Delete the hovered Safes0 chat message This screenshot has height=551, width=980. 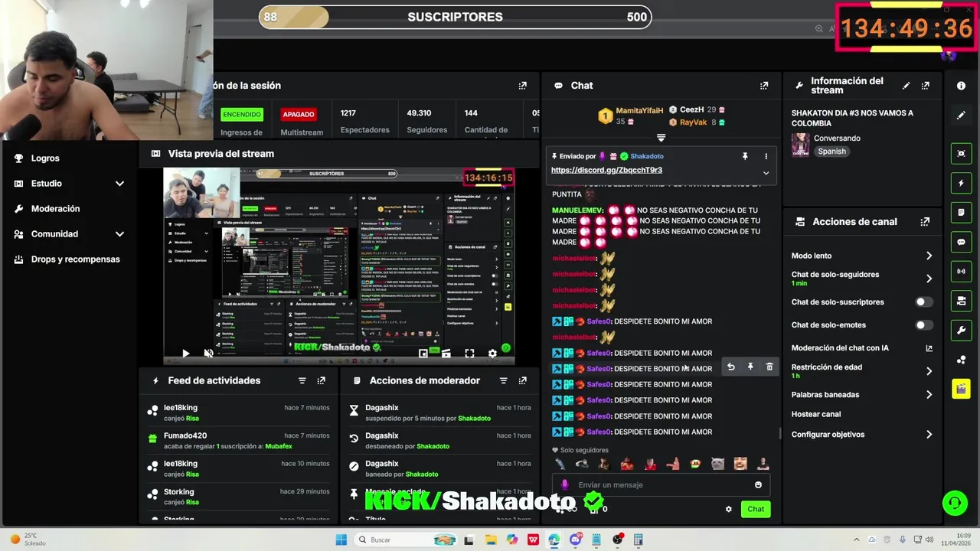click(769, 367)
